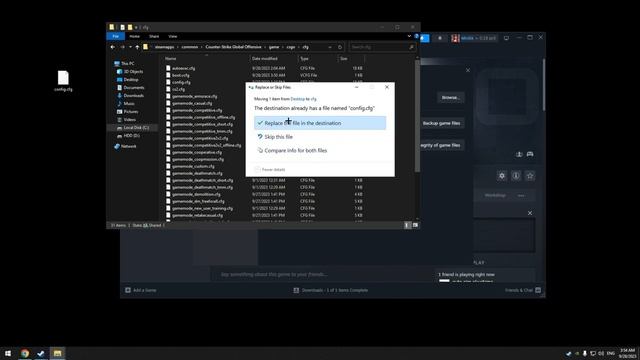The width and height of the screenshot is (640, 360).
Task: Sort files by Date modified column
Action: pyautogui.click(x=264, y=58)
